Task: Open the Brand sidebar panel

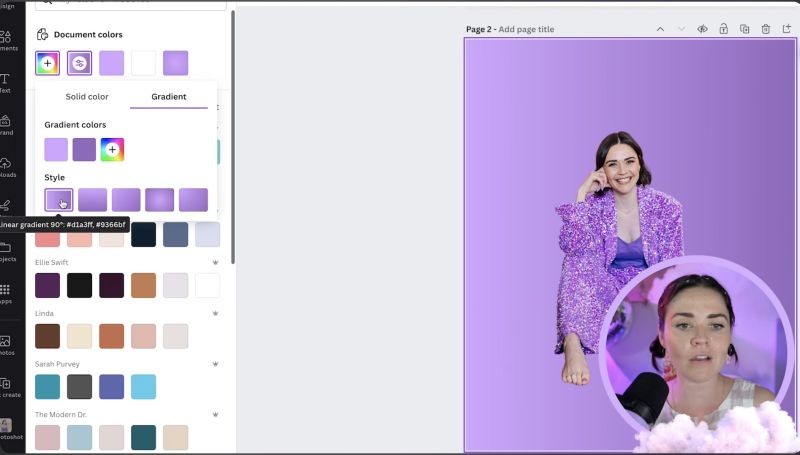Action: click(6, 125)
